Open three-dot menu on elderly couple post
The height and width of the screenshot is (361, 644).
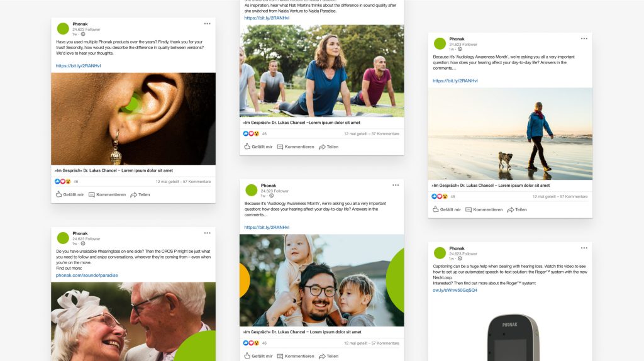[207, 233]
